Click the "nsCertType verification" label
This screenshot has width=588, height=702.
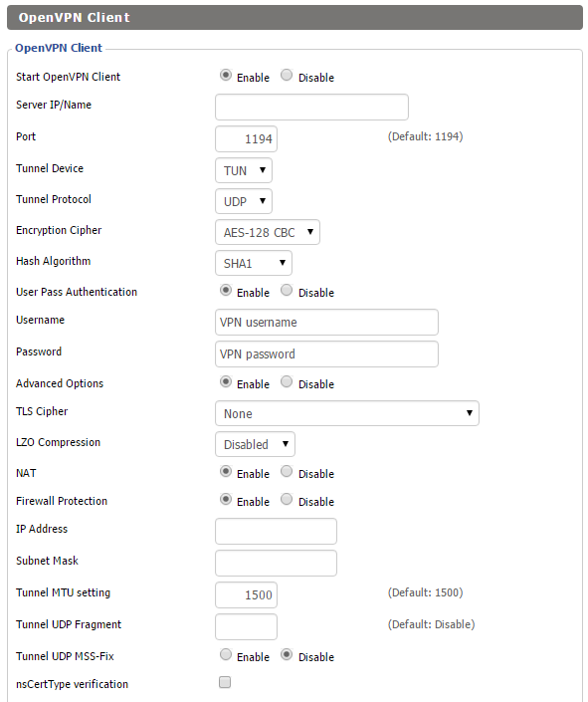click(x=72, y=684)
